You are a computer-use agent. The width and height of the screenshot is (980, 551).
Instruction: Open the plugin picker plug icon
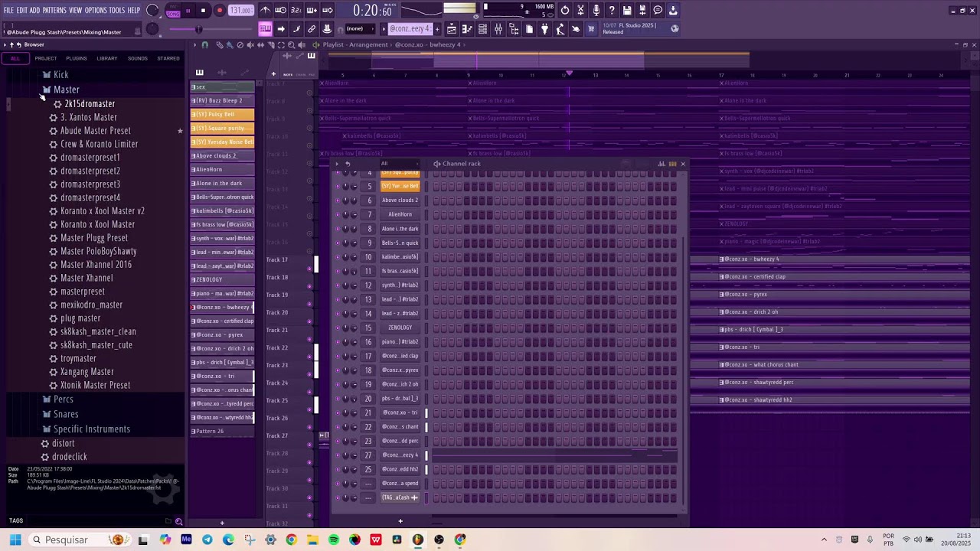544,29
